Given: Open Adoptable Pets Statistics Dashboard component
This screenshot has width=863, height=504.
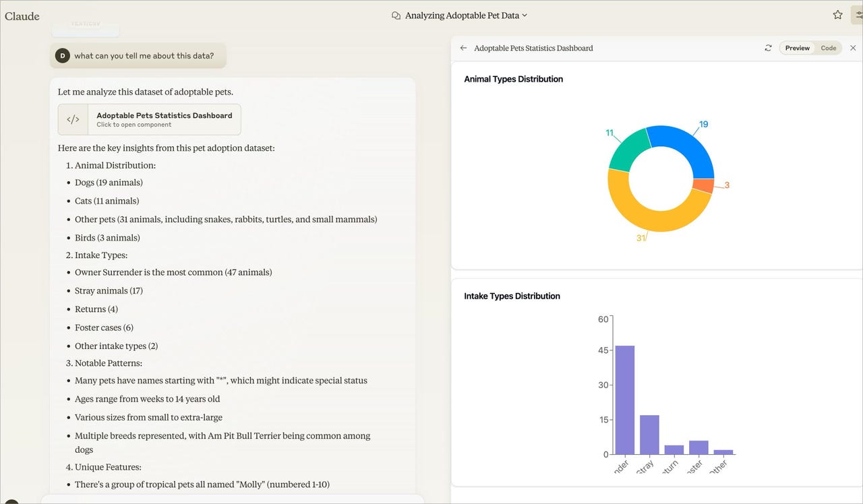Looking at the screenshot, I should click(x=149, y=119).
